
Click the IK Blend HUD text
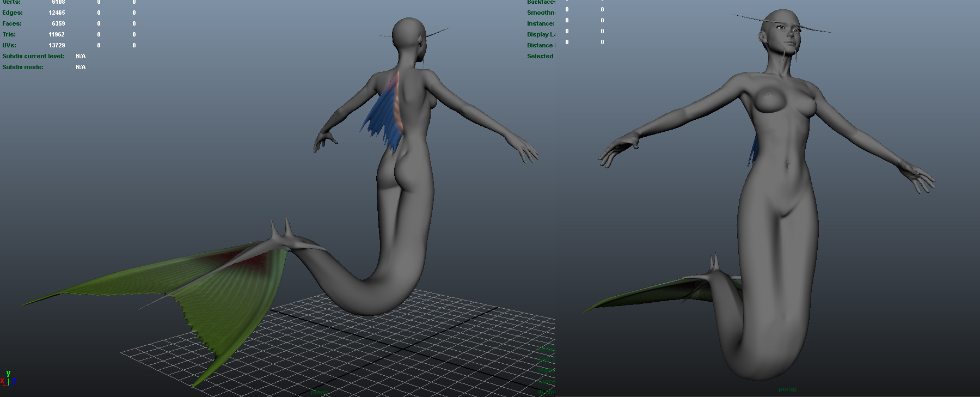[547, 392]
